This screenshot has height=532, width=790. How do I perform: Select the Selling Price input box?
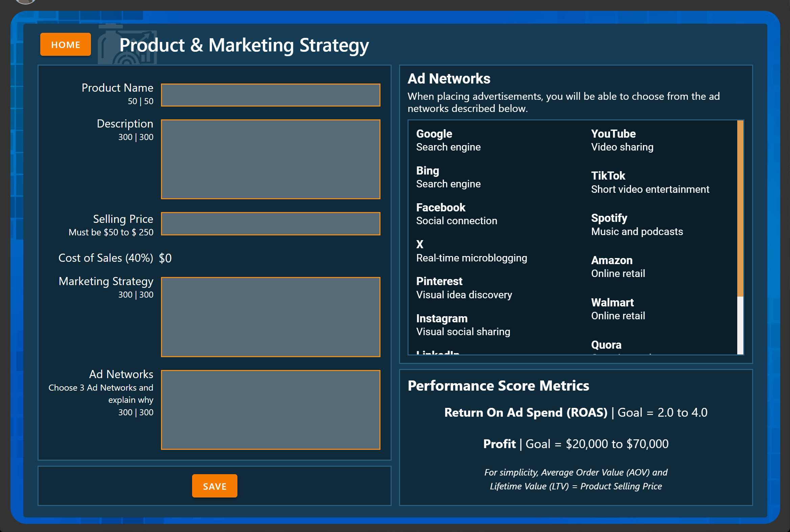point(270,224)
